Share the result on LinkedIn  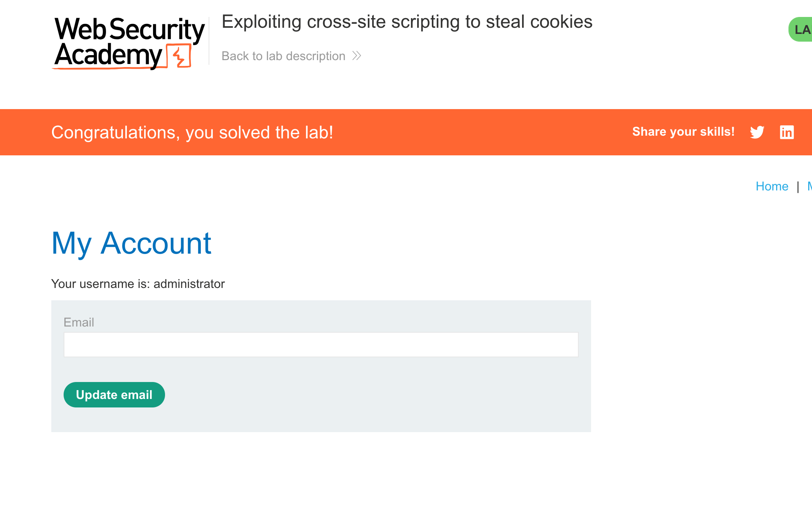coord(787,132)
